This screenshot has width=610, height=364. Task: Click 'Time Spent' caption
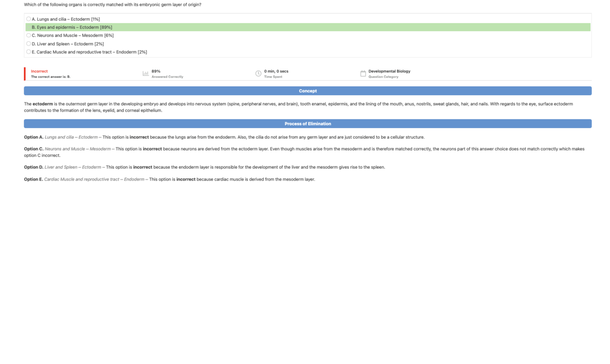273,77
